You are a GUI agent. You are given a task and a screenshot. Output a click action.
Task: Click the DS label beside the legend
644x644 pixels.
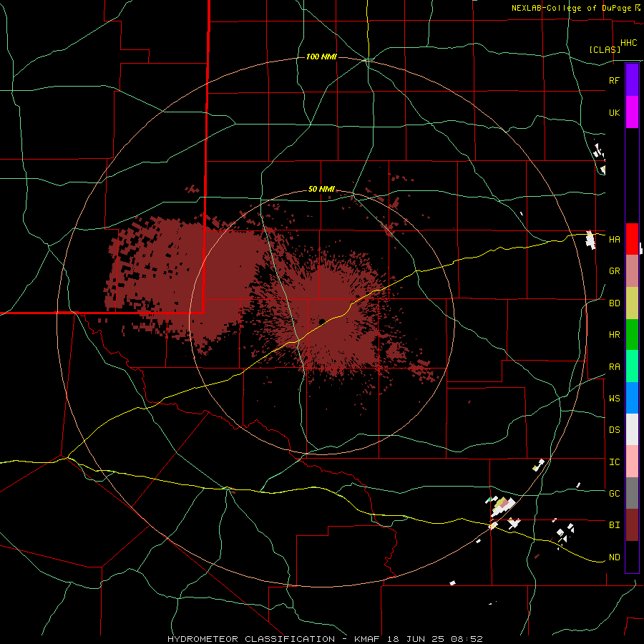(614, 430)
